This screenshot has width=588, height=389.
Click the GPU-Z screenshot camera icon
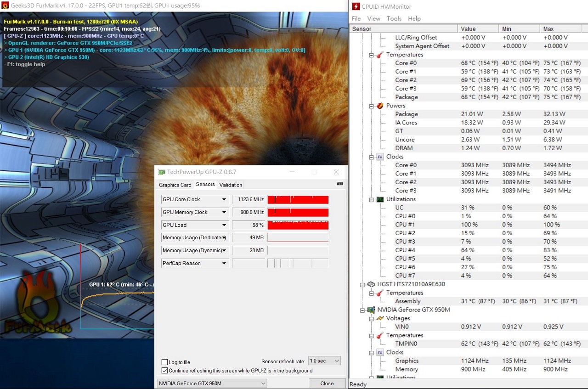tap(340, 184)
